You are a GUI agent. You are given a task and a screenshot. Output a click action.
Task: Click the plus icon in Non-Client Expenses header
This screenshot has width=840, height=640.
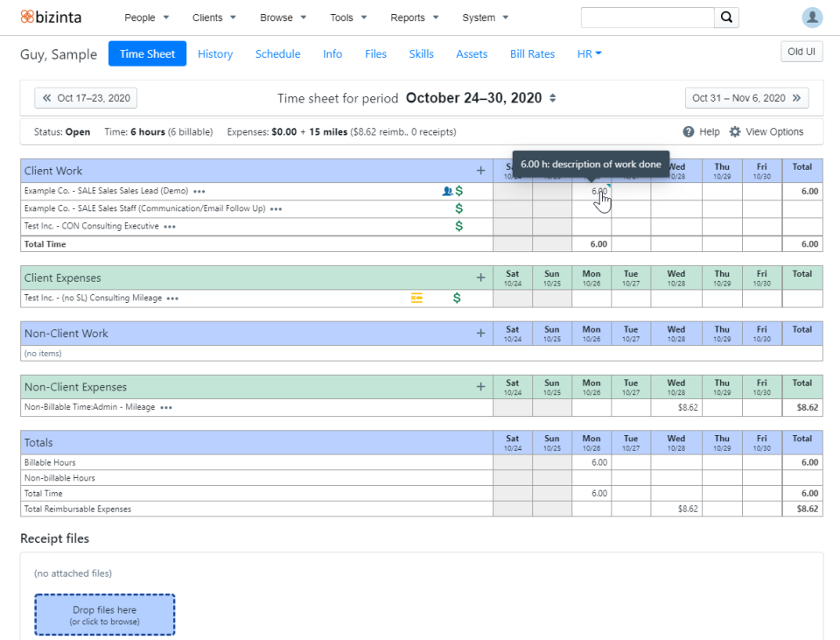[x=480, y=386]
